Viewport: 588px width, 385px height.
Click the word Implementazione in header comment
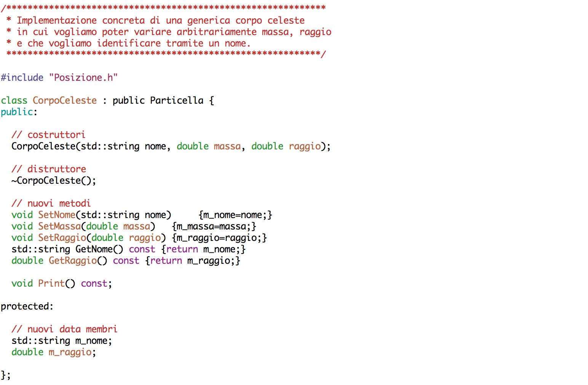tap(57, 20)
